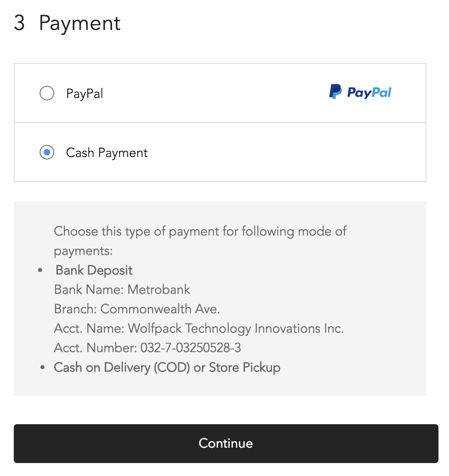Click the Bank Deposit bullet heading
Image resolution: width=449 pixels, height=476 pixels.
point(94,270)
